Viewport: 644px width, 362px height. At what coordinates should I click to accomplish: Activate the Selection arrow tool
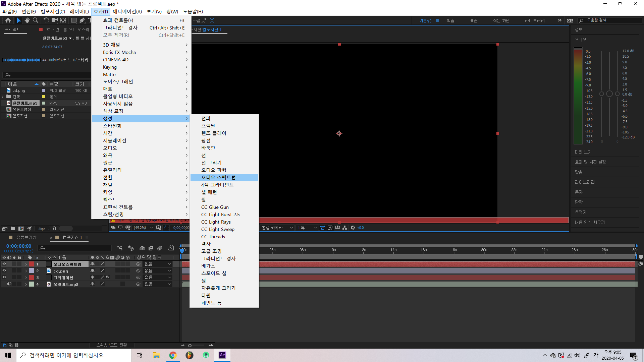click(19, 20)
